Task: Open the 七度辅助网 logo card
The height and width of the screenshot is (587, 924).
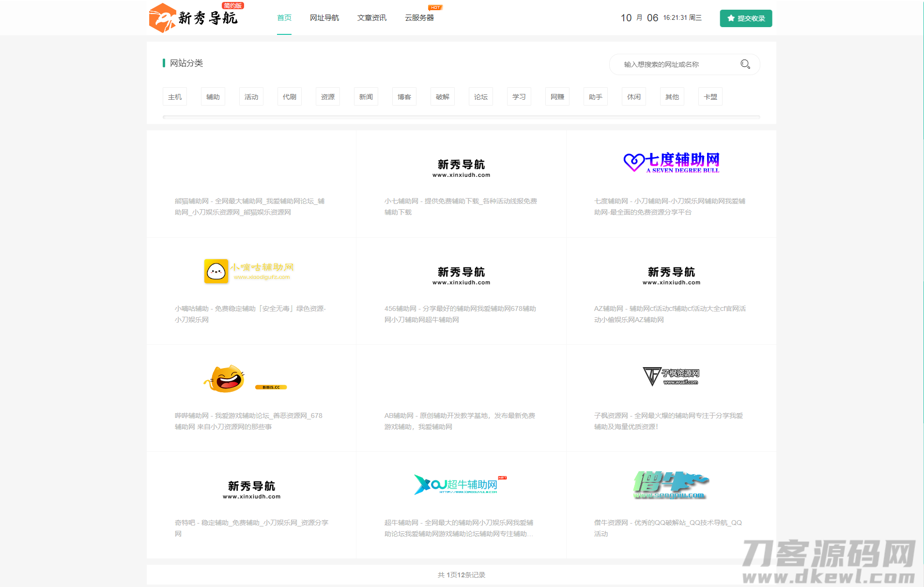Action: click(671, 163)
